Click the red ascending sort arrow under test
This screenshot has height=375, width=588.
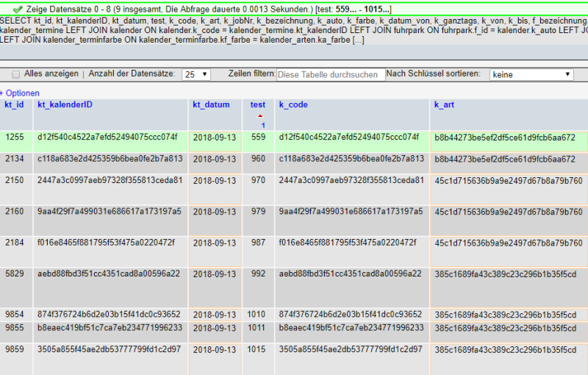coord(258,116)
